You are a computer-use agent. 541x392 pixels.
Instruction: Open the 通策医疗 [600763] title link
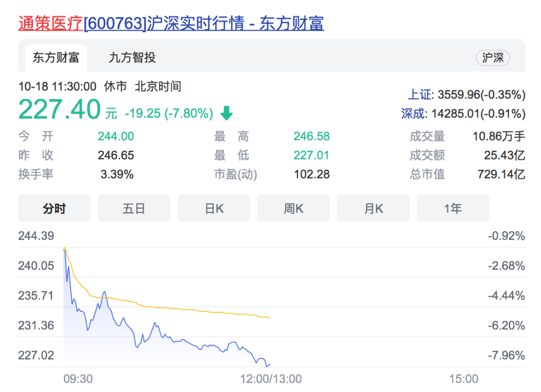[x=171, y=23]
